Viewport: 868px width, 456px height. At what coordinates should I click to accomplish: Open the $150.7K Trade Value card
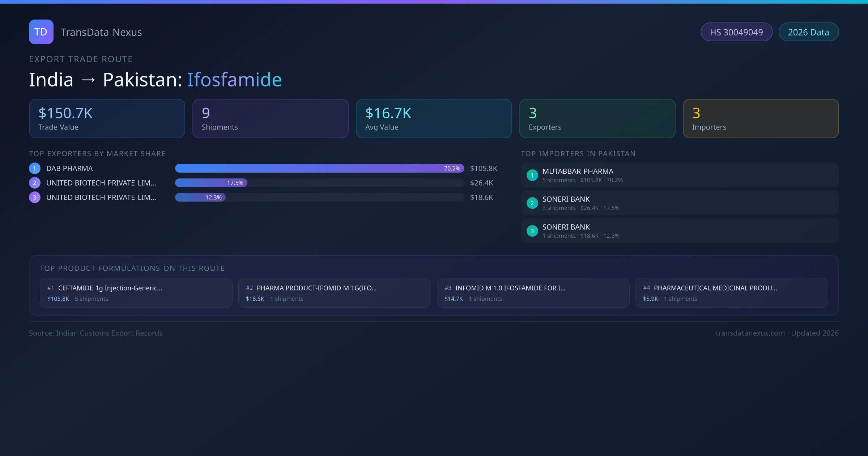[x=107, y=119]
